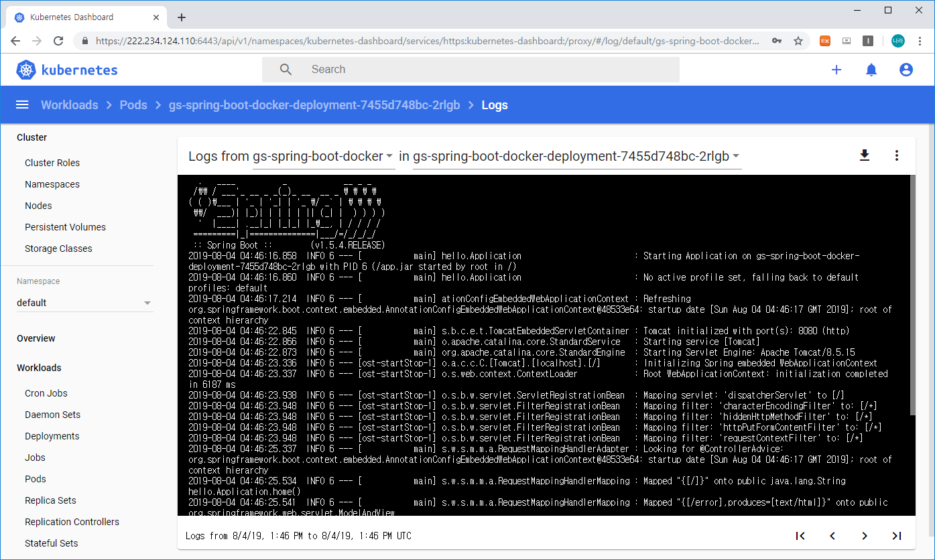Go to the previous log page
935x560 pixels.
click(x=832, y=536)
